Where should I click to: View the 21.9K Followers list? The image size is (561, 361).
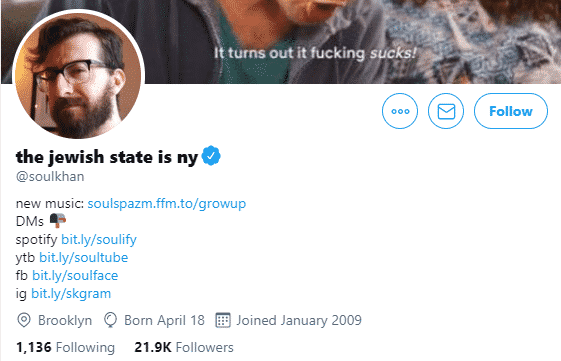click(x=184, y=347)
